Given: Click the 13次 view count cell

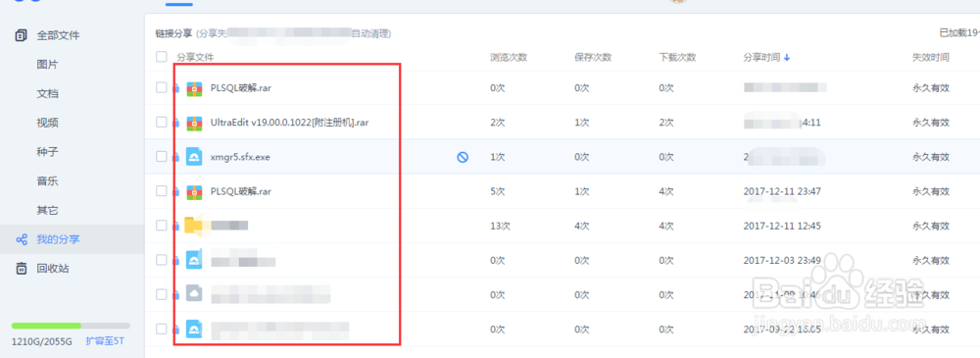Looking at the screenshot, I should pyautogui.click(x=501, y=226).
